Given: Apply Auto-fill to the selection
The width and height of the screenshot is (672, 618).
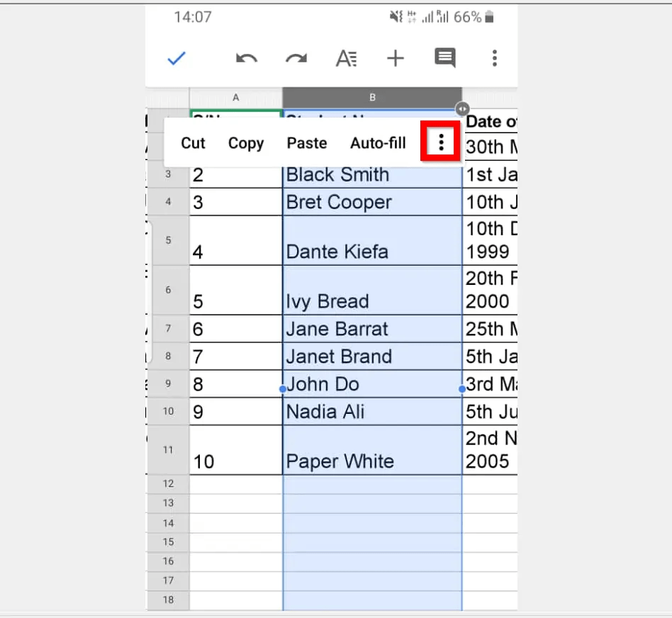Looking at the screenshot, I should tap(378, 142).
